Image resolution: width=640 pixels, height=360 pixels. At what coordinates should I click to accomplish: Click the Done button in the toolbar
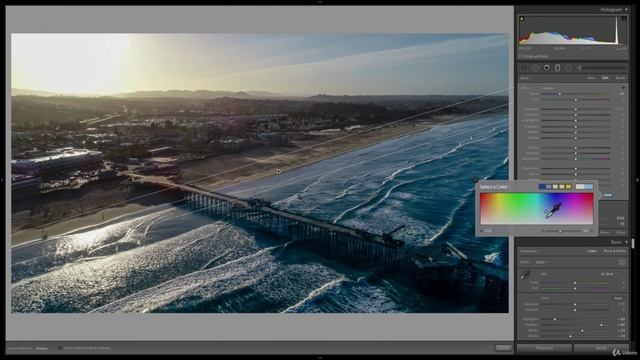pyautogui.click(x=504, y=348)
